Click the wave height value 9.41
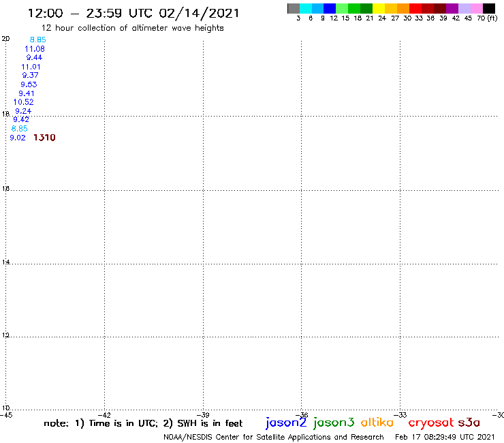Screen dimensions: 504x443 (27, 93)
